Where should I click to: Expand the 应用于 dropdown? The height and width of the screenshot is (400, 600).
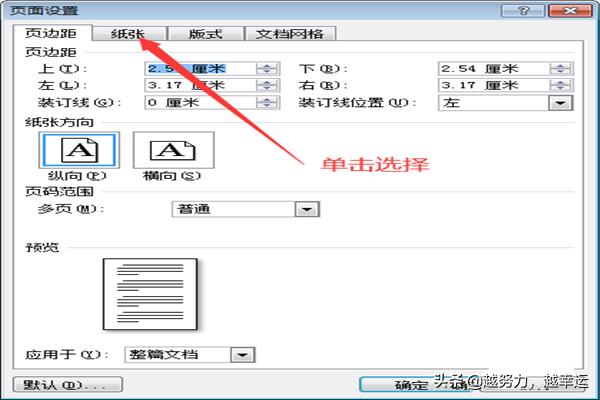pyautogui.click(x=243, y=354)
